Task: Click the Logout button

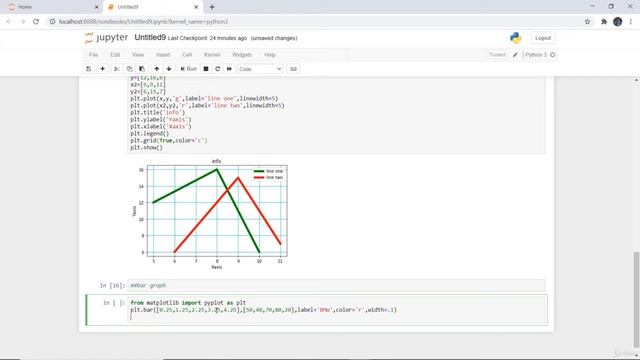Action: (543, 38)
